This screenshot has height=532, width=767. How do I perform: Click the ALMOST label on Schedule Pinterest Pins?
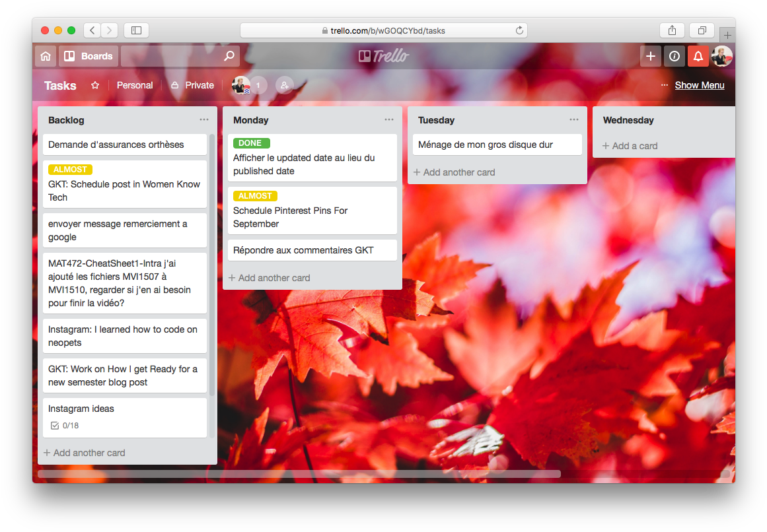pos(255,196)
